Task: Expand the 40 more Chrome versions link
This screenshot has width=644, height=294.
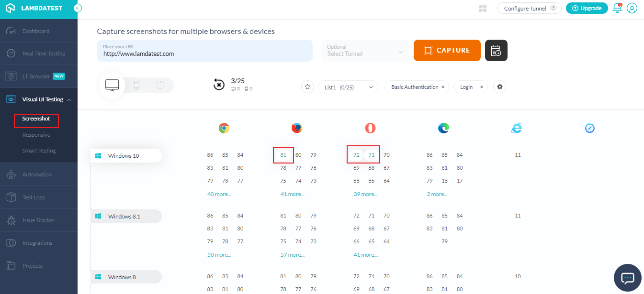Action: coord(219,194)
